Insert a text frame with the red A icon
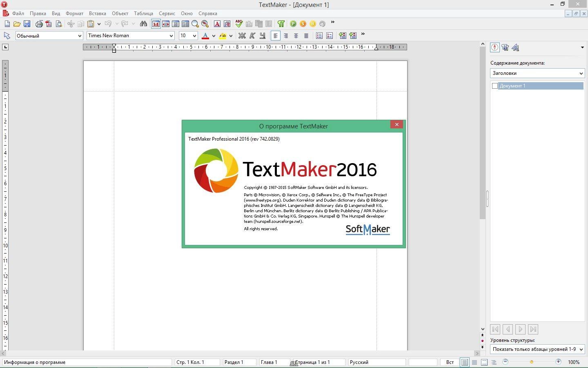 click(x=217, y=24)
